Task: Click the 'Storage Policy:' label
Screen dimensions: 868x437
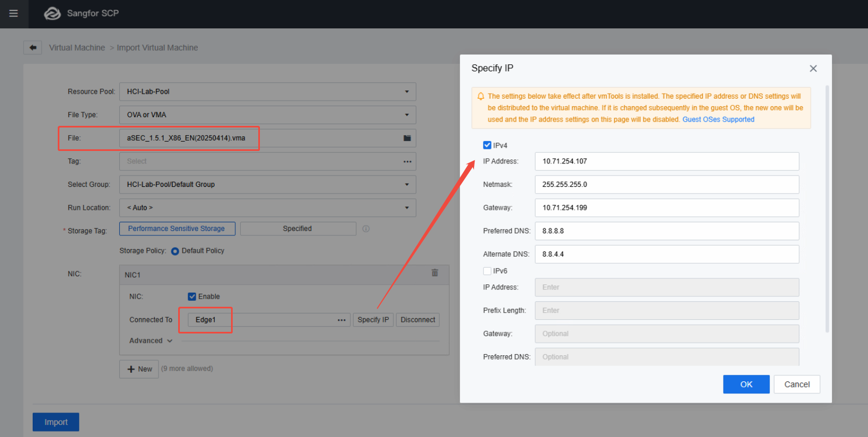Action: click(143, 251)
